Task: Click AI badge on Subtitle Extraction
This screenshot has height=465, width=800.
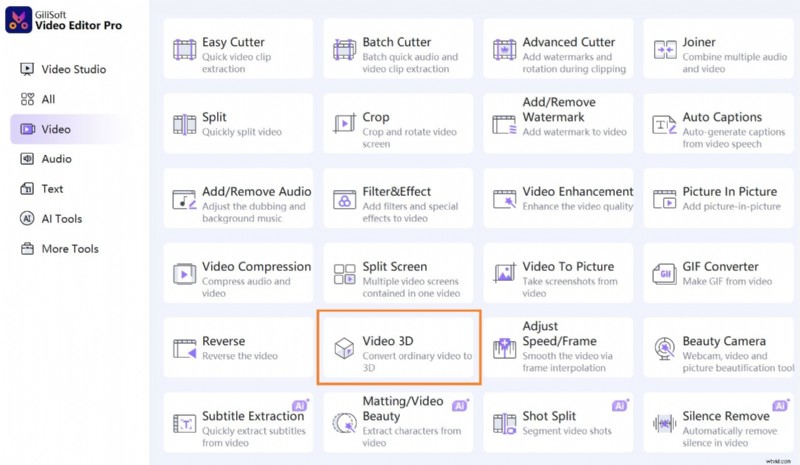Action: pyautogui.click(x=300, y=405)
